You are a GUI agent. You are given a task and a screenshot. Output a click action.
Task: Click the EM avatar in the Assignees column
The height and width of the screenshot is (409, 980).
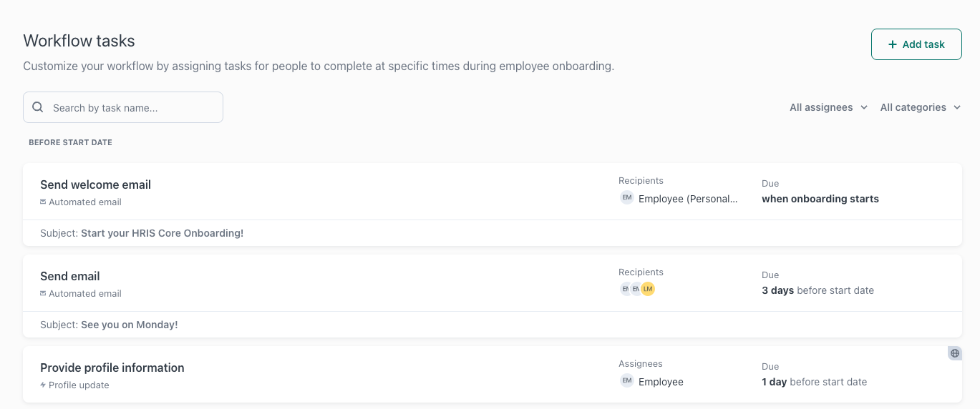[627, 381]
